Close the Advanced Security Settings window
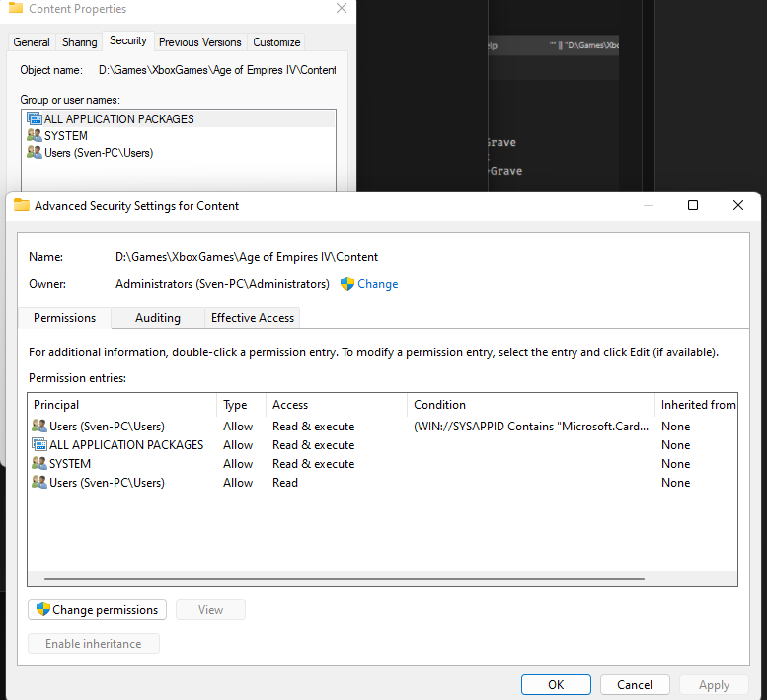The width and height of the screenshot is (767, 700). (738, 205)
